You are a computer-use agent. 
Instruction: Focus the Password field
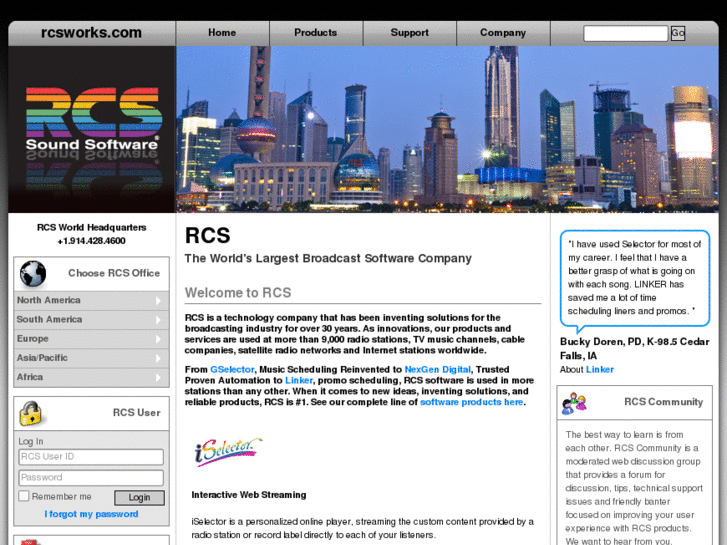coord(91,477)
